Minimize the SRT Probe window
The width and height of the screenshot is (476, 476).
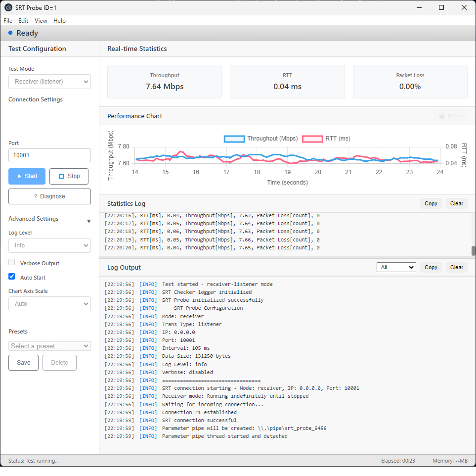point(419,7)
